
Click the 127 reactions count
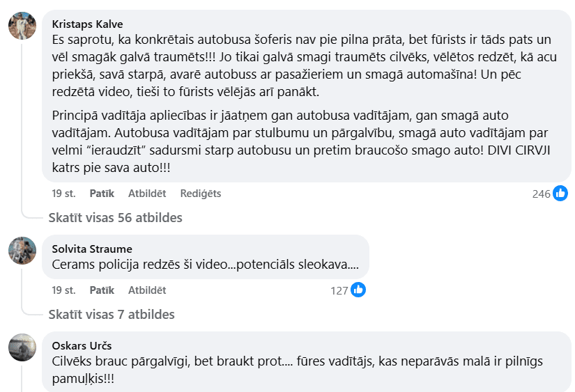339,290
